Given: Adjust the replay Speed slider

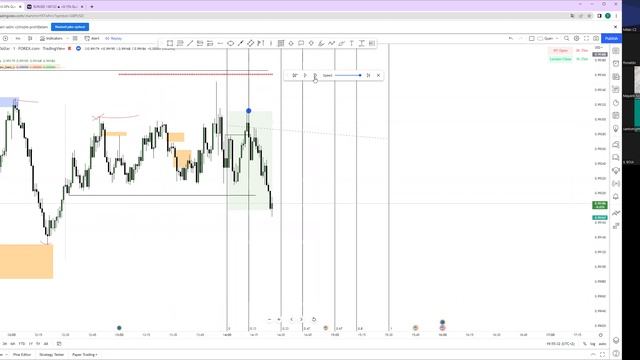Looking at the screenshot, I should [x=348, y=76].
